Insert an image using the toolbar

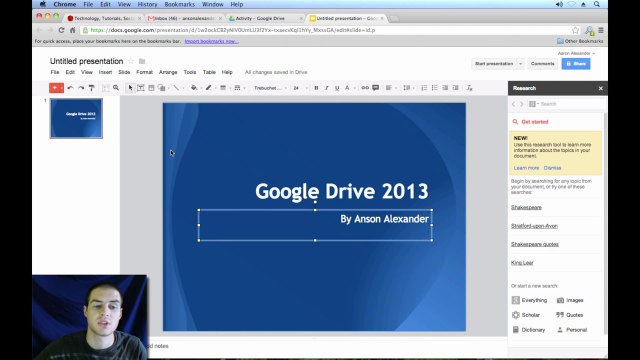[x=151, y=88]
